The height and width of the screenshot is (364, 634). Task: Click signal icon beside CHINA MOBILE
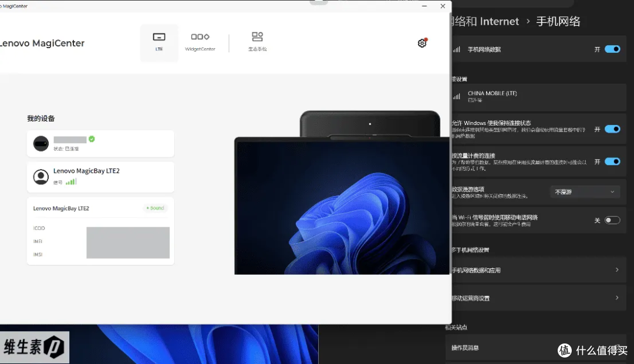(457, 97)
